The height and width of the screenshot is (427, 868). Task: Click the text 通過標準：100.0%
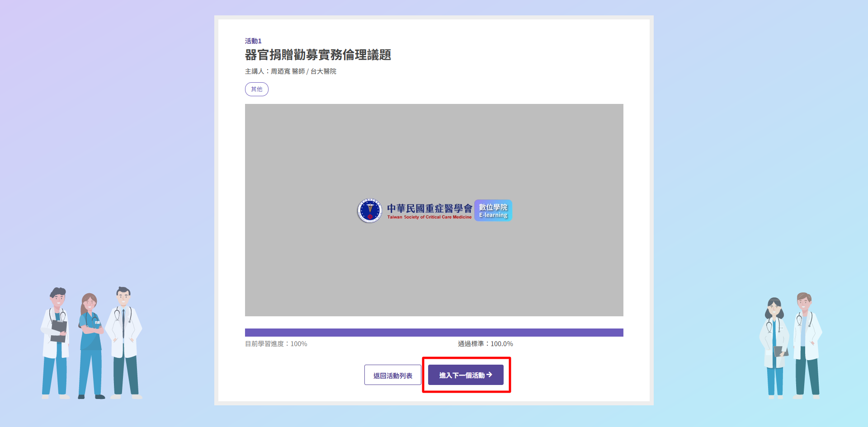(486, 344)
